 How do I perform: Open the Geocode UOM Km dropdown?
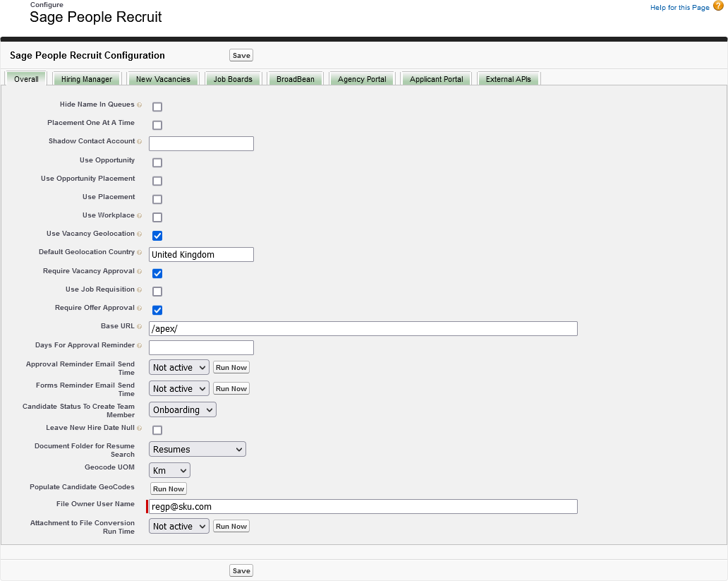(x=169, y=470)
